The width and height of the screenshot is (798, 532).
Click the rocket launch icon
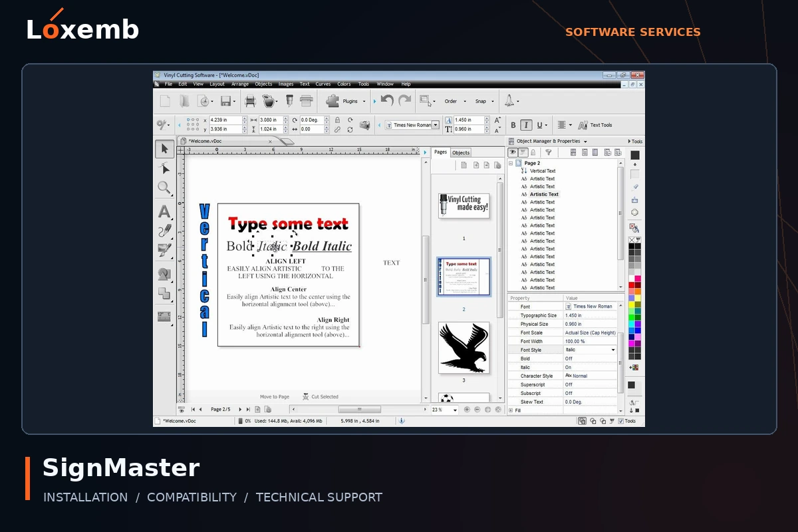click(509, 100)
